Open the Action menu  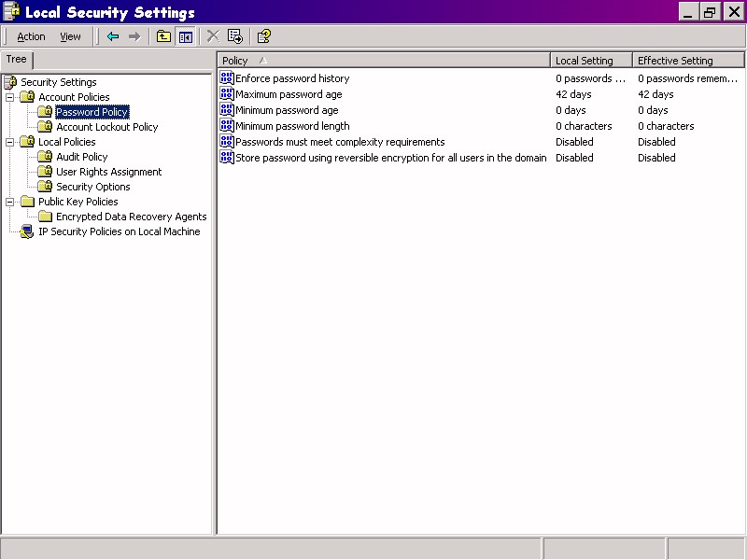(31, 36)
